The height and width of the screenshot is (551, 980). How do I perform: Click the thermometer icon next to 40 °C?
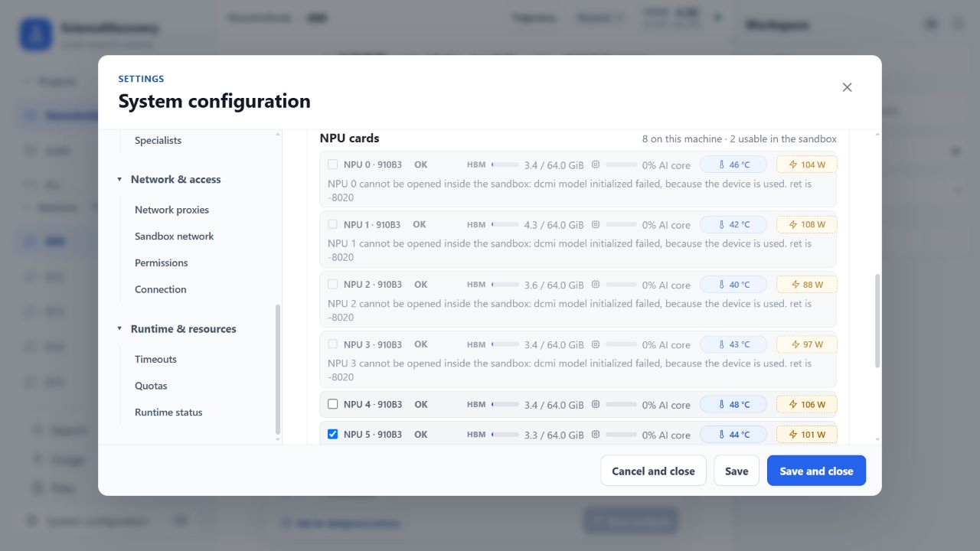click(721, 284)
